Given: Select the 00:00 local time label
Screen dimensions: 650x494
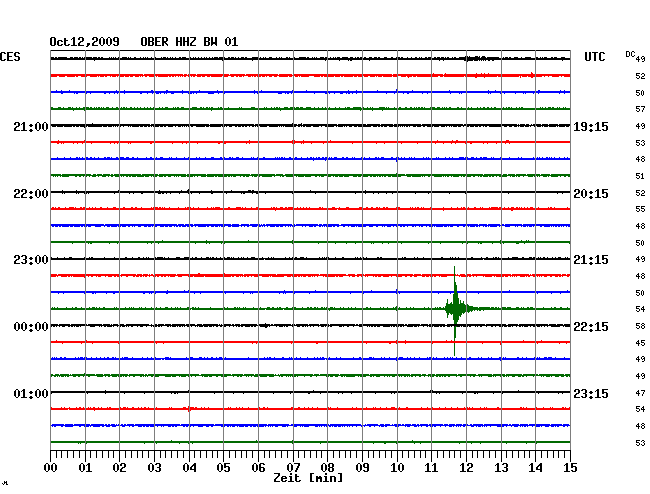Looking at the screenshot, I should (31, 327).
